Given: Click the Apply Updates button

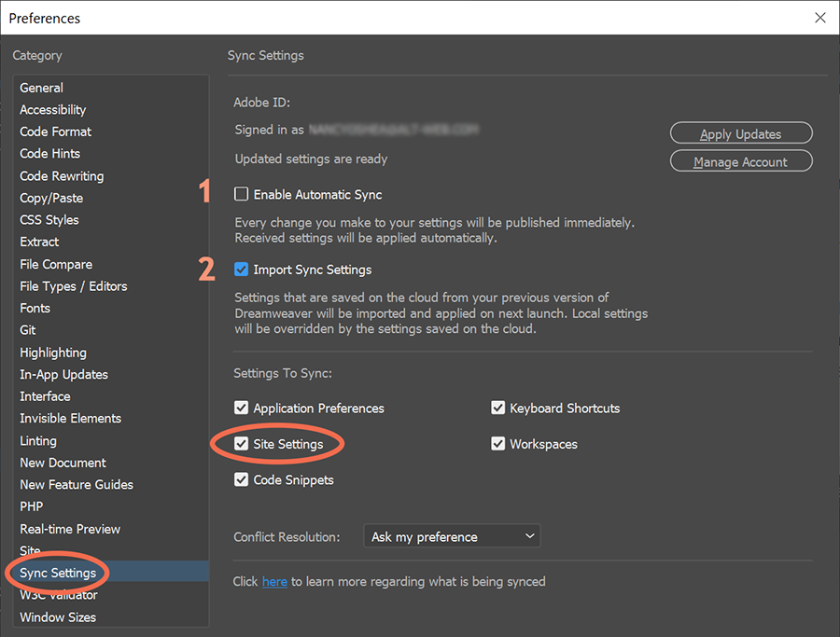Looking at the screenshot, I should (x=741, y=133).
